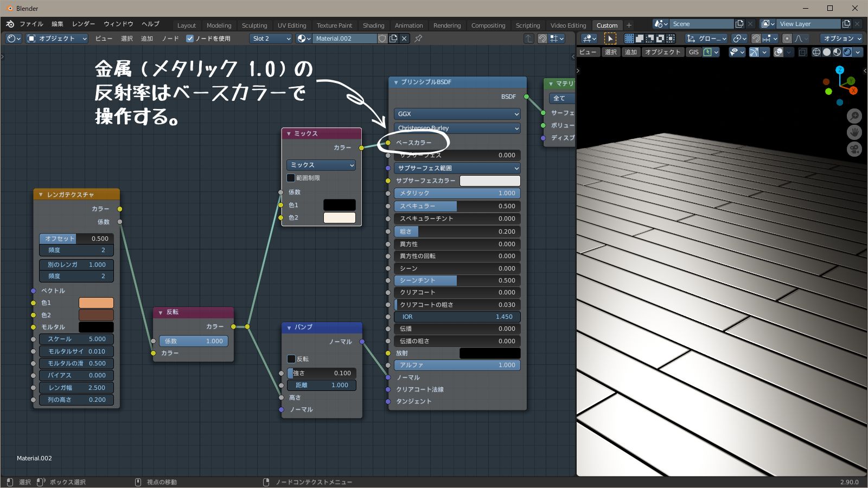The image size is (868, 488).
Task: Click the GIS button in viewport header
Action: point(694,52)
